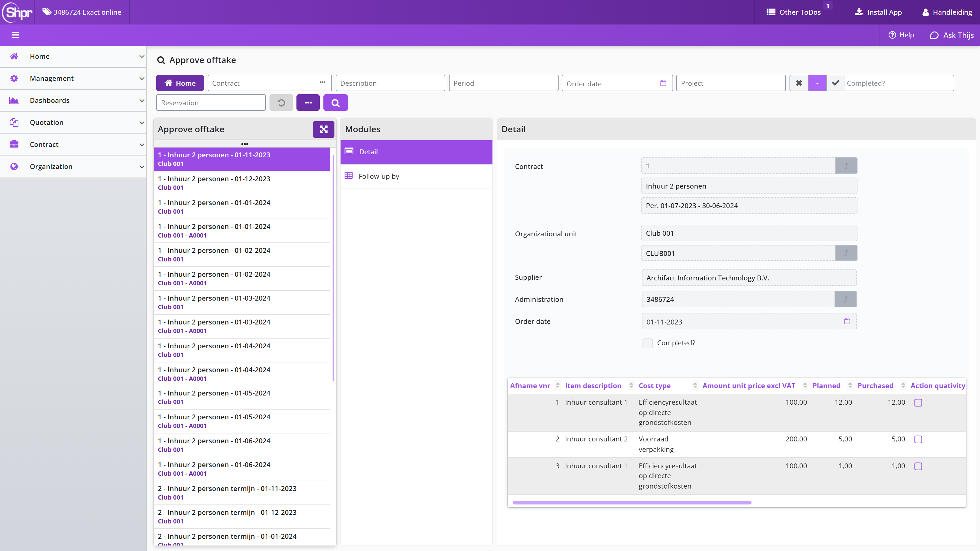This screenshot has height=551, width=980.
Task: Click the table horizontal scrollbar
Action: [631, 503]
